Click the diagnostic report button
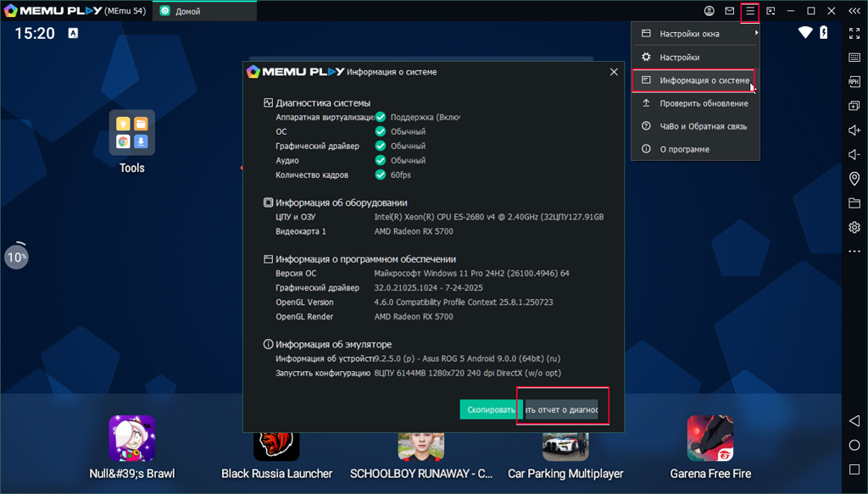 (x=561, y=410)
